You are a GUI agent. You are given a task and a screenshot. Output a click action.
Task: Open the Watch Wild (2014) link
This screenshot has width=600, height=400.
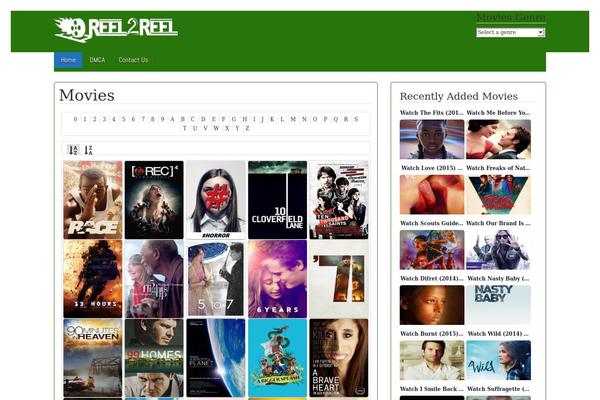point(498,333)
